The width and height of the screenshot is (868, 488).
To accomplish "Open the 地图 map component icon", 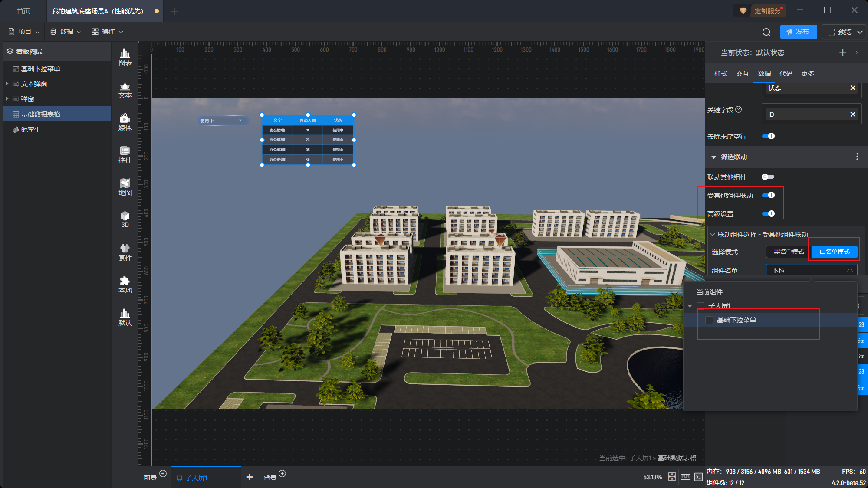I will [125, 187].
